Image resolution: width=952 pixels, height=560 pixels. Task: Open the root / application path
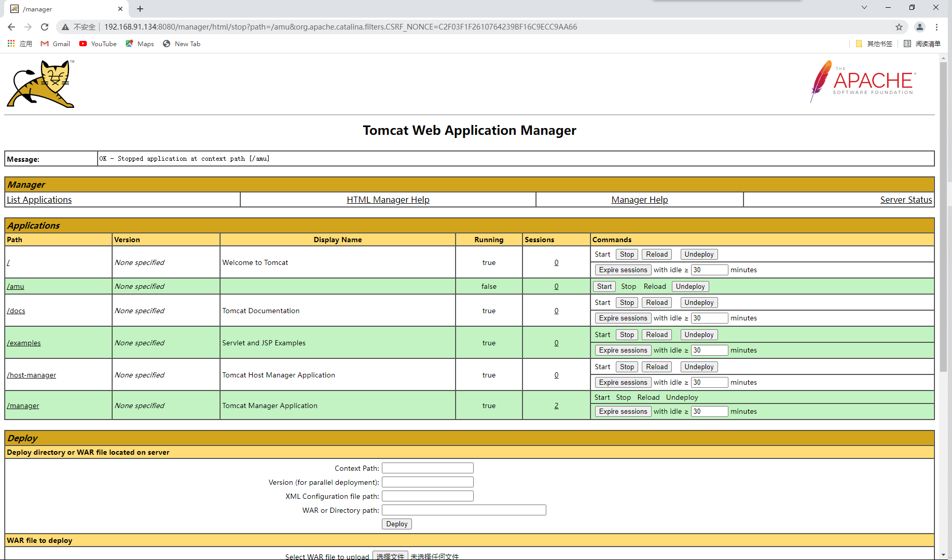click(x=8, y=262)
